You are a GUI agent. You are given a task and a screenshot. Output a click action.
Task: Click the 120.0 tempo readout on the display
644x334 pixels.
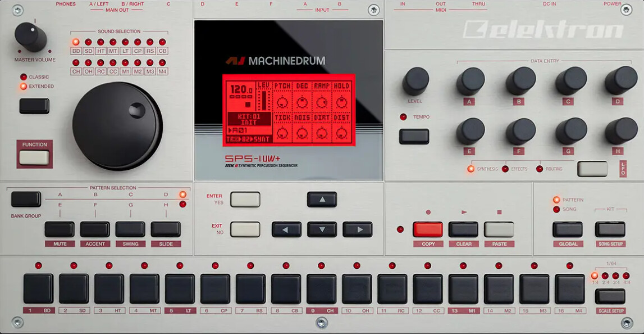pyautogui.click(x=241, y=89)
